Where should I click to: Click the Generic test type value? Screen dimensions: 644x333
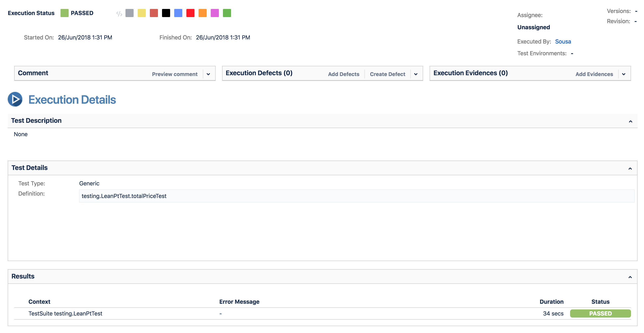(89, 184)
